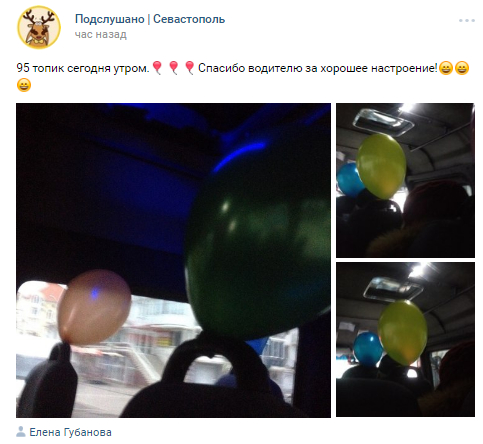483x444 pixels.
Task: Open the Подслушано | Севастополь community page
Action: (150, 19)
